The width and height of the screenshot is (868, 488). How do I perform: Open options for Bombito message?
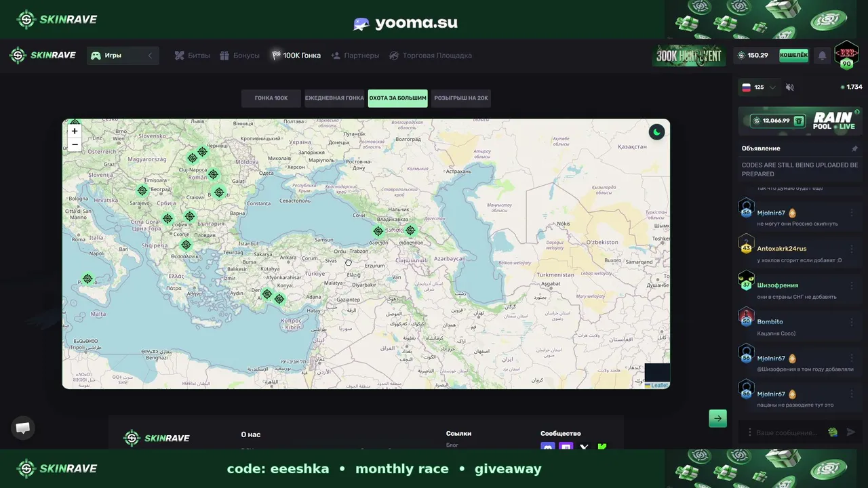point(852,321)
